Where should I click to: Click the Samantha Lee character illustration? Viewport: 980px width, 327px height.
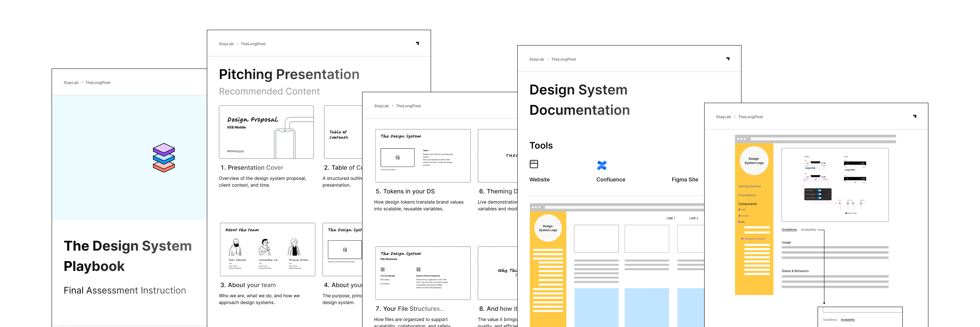click(265, 248)
